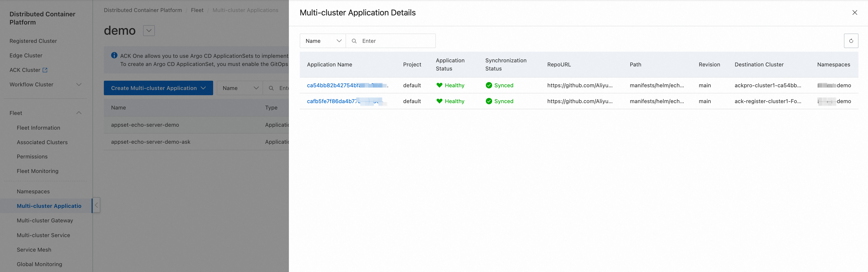Screen dimensions: 868x272
Task: Close the Multi-cluster Application Details panel
Action: [855, 12]
